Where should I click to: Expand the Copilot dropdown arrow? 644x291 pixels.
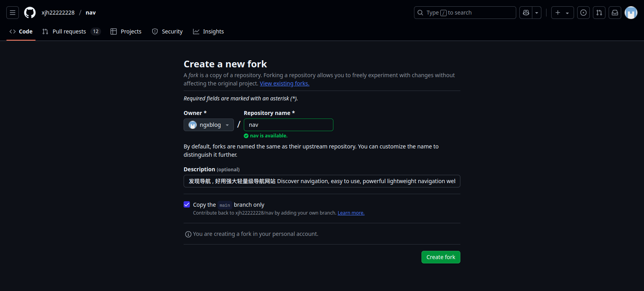[x=537, y=13]
